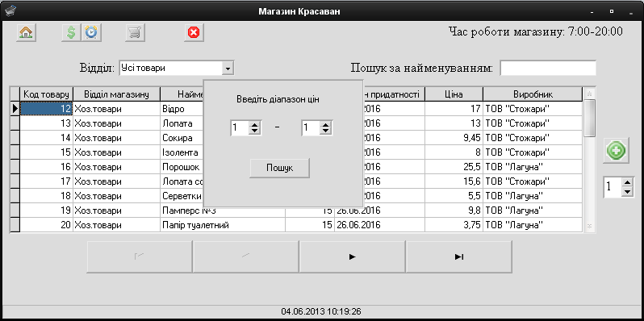Image resolution: width=644 pixels, height=321 pixels.
Task: Select quantity 15 in Папір туалетний row
Action: tap(310, 225)
